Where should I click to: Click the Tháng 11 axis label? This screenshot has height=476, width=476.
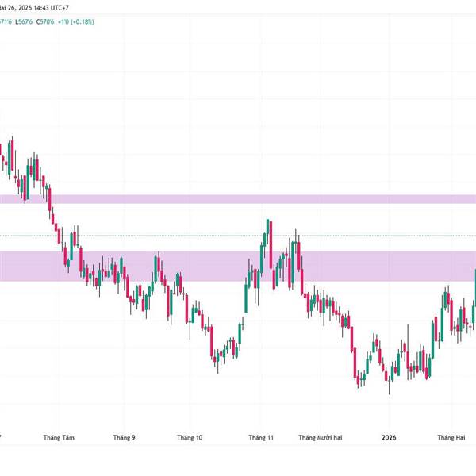pos(261,437)
